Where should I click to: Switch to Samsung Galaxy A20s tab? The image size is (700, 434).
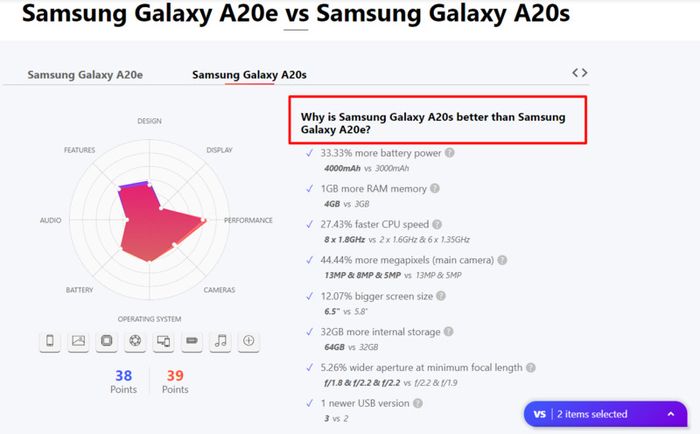pyautogui.click(x=249, y=75)
